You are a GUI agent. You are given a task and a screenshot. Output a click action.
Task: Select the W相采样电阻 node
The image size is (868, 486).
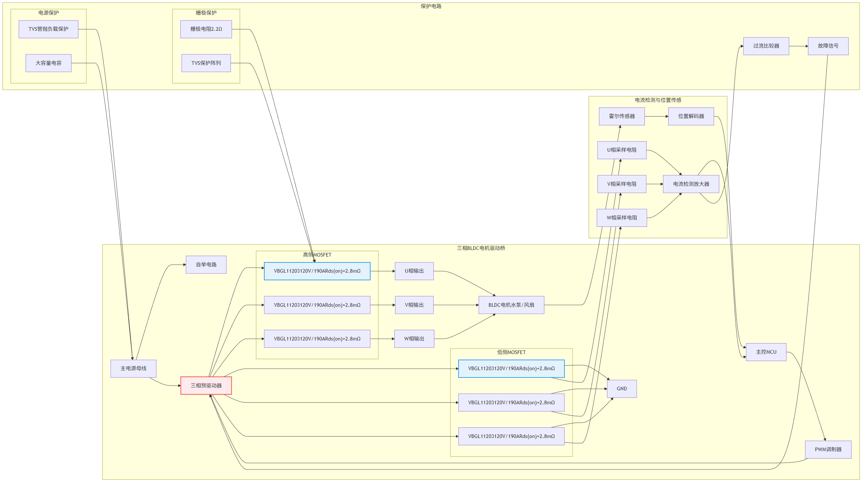(x=622, y=218)
